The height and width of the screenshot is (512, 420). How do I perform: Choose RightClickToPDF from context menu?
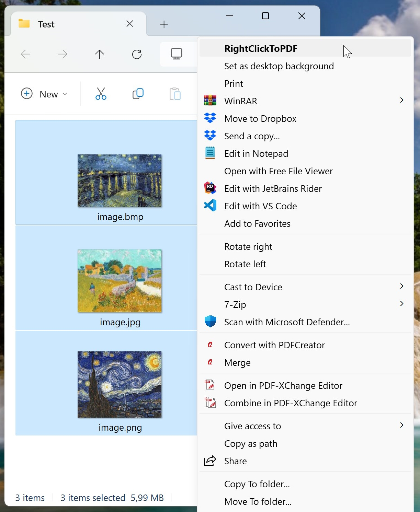tap(305, 48)
